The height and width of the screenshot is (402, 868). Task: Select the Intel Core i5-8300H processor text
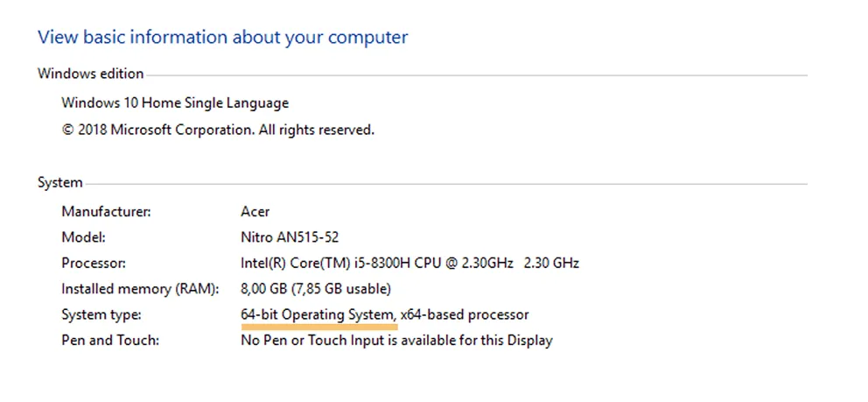pyautogui.click(x=377, y=263)
